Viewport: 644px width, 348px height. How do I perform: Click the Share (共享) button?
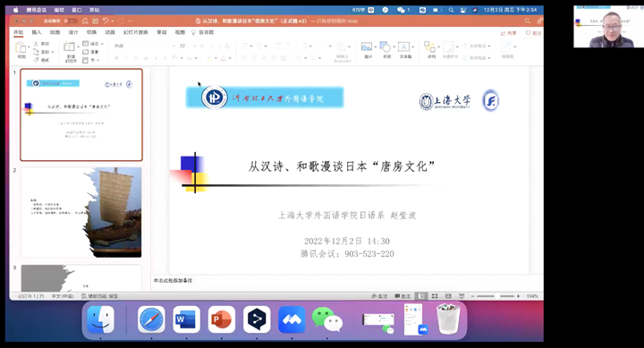tap(508, 33)
